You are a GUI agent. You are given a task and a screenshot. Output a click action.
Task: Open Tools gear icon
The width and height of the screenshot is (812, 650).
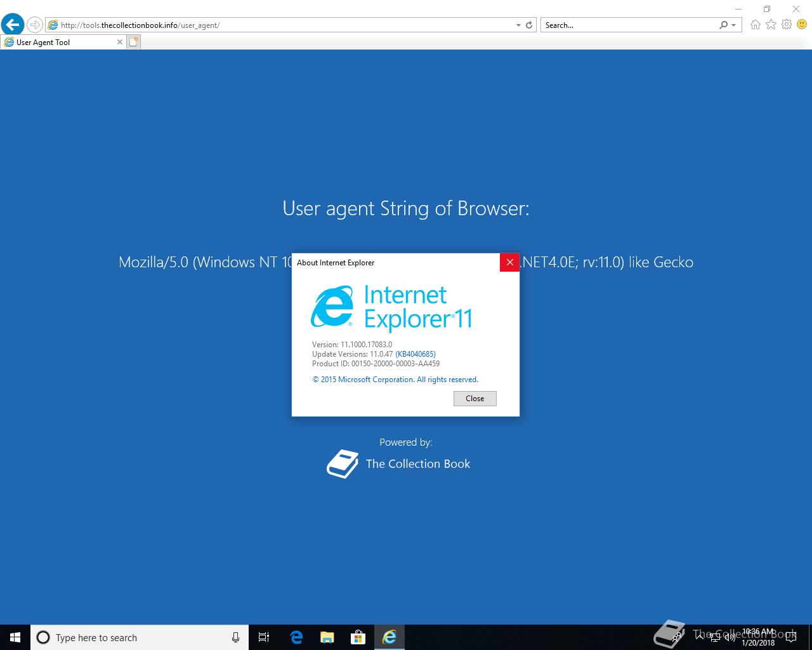[x=787, y=25]
